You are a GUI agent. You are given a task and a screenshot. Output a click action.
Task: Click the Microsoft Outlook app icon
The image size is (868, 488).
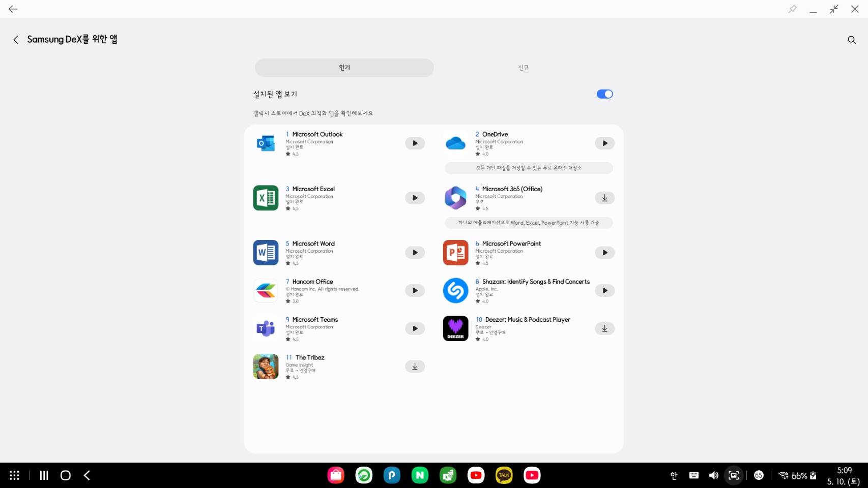266,143
